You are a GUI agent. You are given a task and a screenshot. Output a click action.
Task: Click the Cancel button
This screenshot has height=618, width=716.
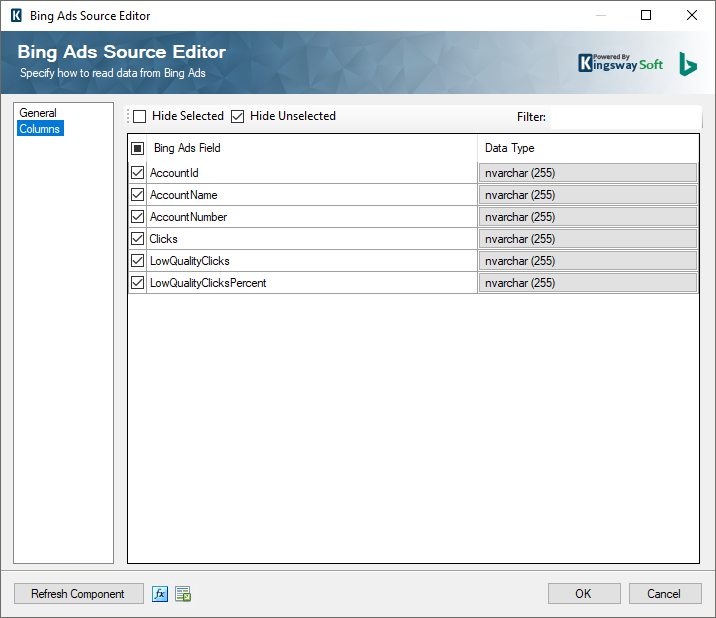click(665, 594)
